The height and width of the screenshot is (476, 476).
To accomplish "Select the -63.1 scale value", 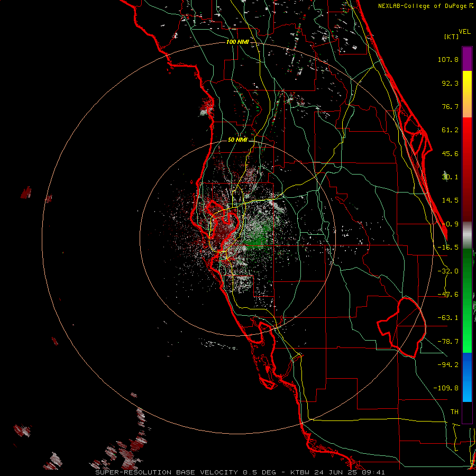I will click(x=448, y=318).
